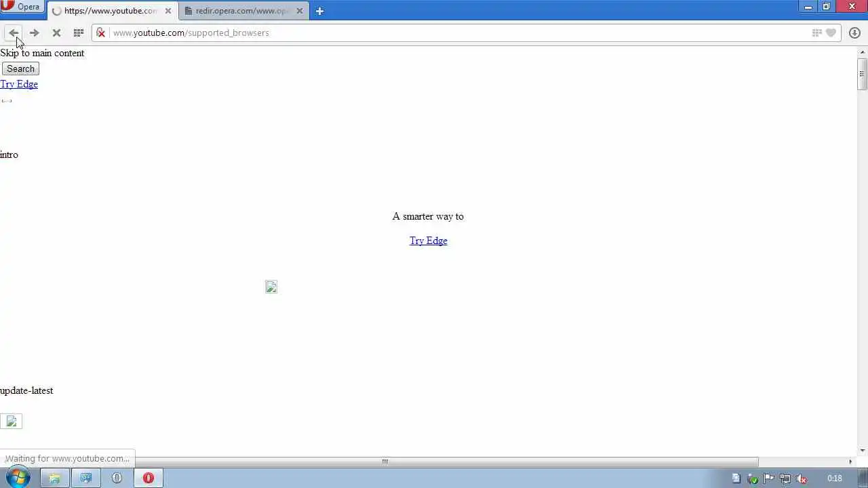This screenshot has width=868, height=488.
Task: Open the Opera main menu button
Action: [22, 7]
